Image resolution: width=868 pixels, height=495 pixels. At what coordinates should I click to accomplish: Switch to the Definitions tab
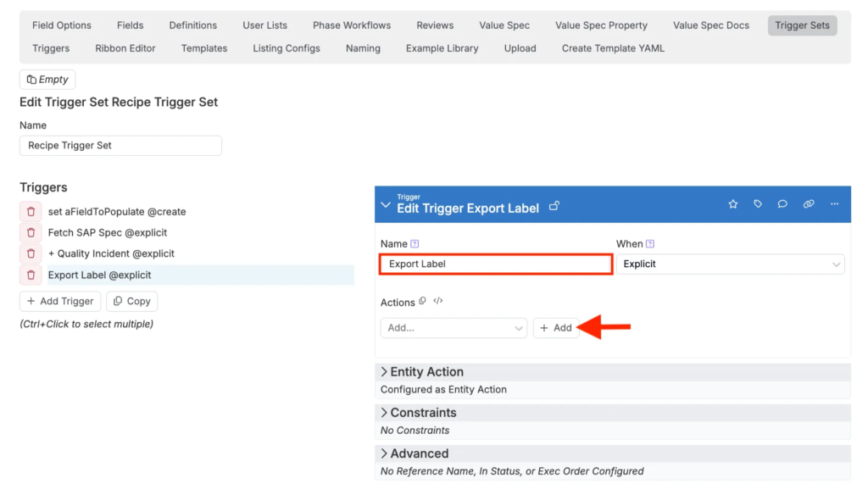point(192,25)
